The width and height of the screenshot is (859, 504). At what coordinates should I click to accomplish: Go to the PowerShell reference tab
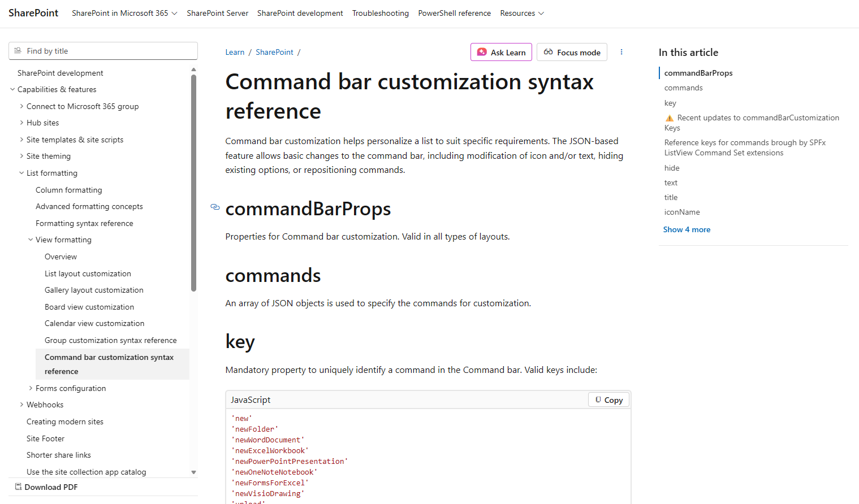(454, 14)
